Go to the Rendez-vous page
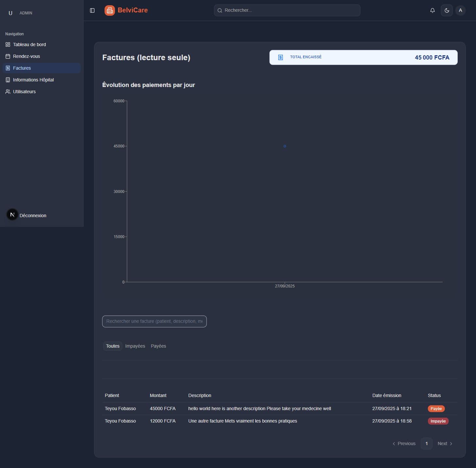This screenshot has width=476, height=468. click(x=41, y=56)
